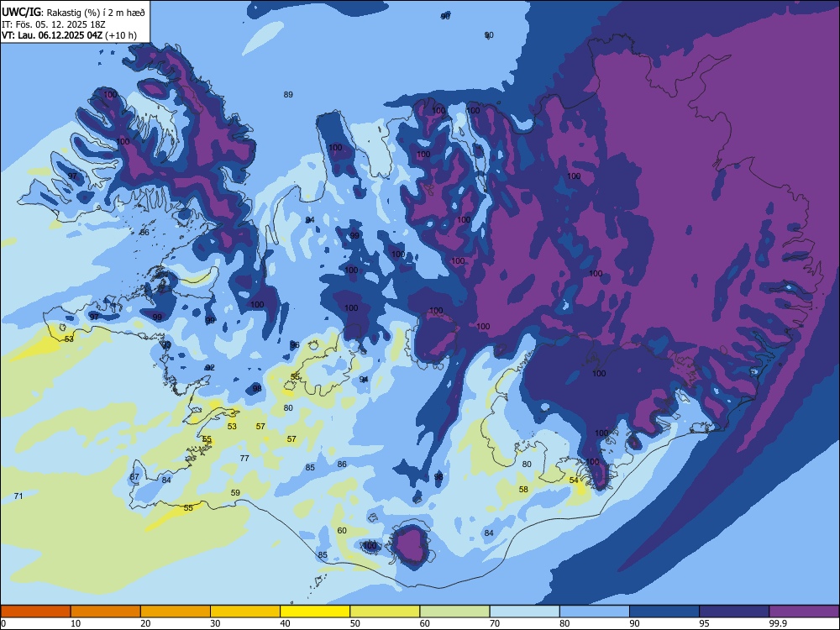This screenshot has height=630, width=840.
Task: Click the dark orange 0–10 legend swatch
Action: (35, 612)
